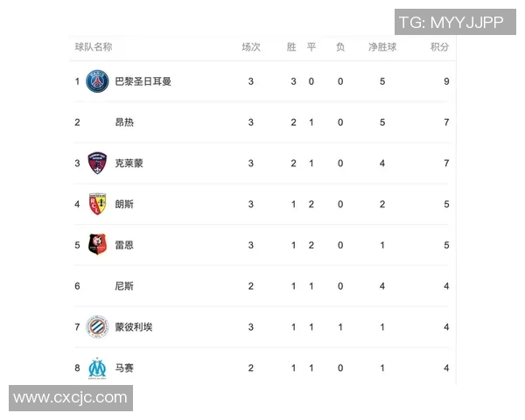Image resolution: width=525 pixels, height=420 pixels.
Task: Click the Marseille club logo
Action: coord(97,368)
